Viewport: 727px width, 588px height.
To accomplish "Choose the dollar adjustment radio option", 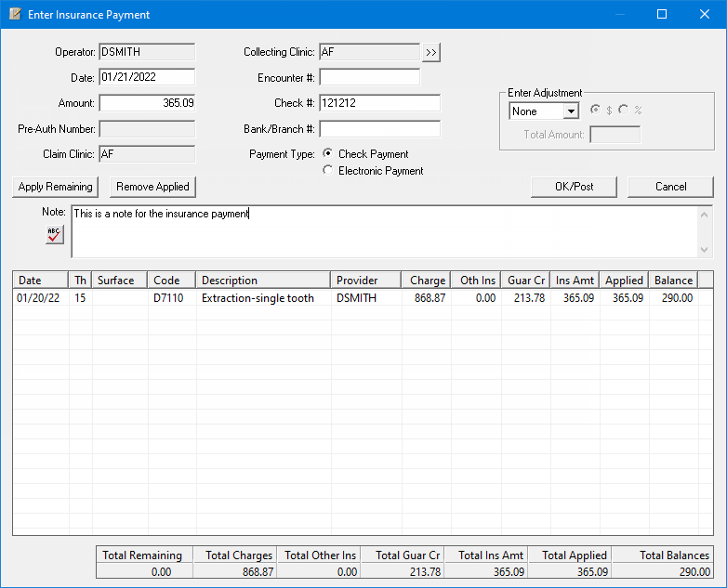I will (595, 111).
